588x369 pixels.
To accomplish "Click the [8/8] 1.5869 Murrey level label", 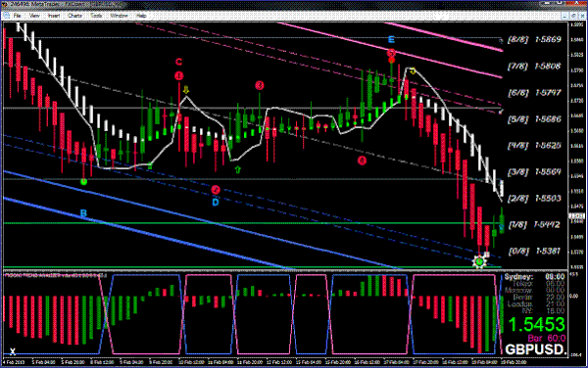I will coord(534,39).
